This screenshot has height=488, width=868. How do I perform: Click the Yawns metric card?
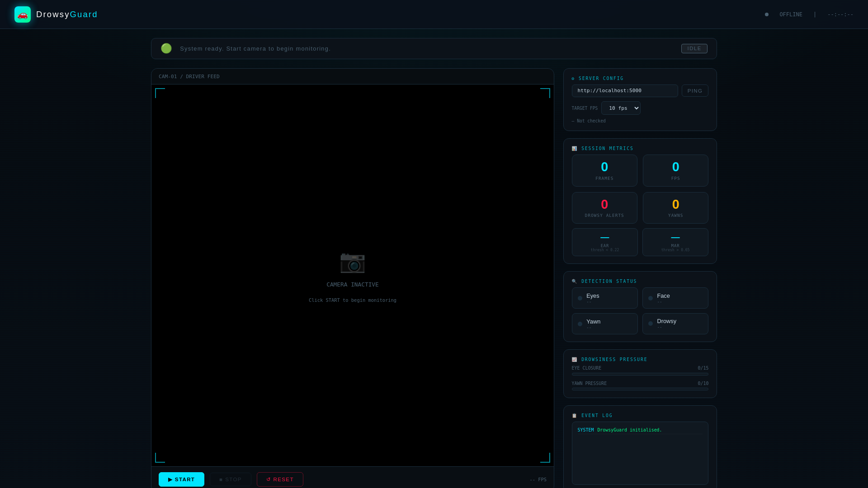click(675, 208)
